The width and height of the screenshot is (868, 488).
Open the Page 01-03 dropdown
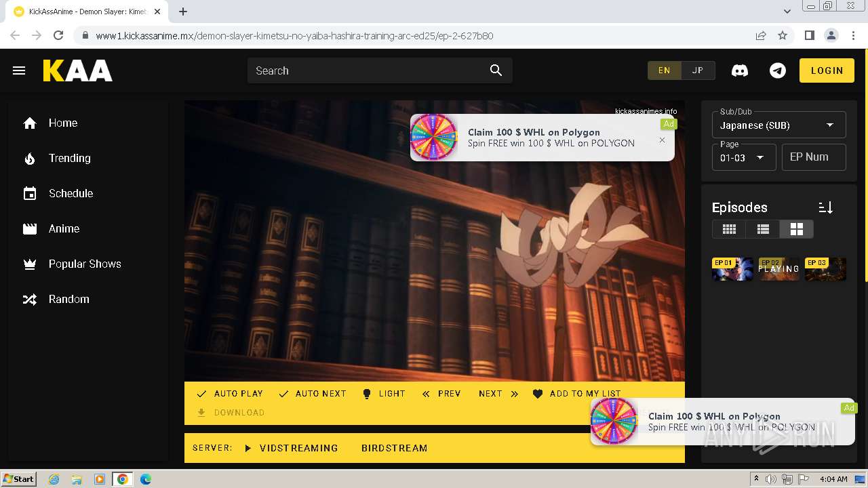click(x=744, y=157)
